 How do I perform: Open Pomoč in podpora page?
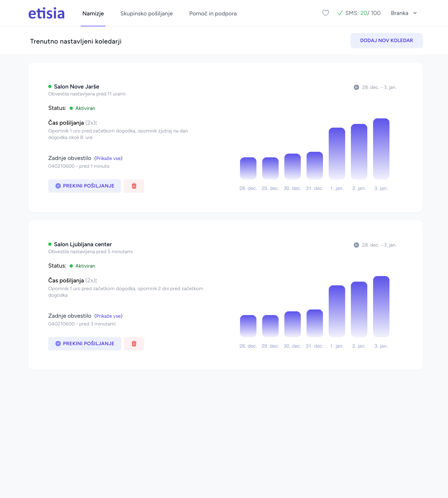point(213,14)
